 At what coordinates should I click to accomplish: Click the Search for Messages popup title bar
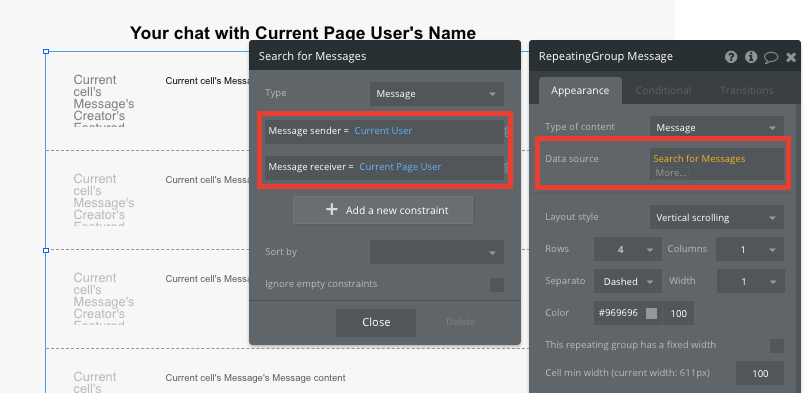[384, 56]
